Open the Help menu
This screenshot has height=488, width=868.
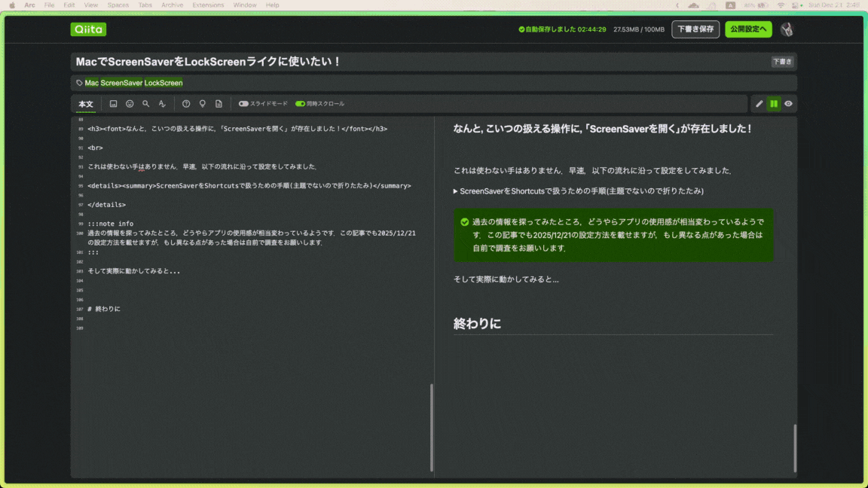[272, 5]
